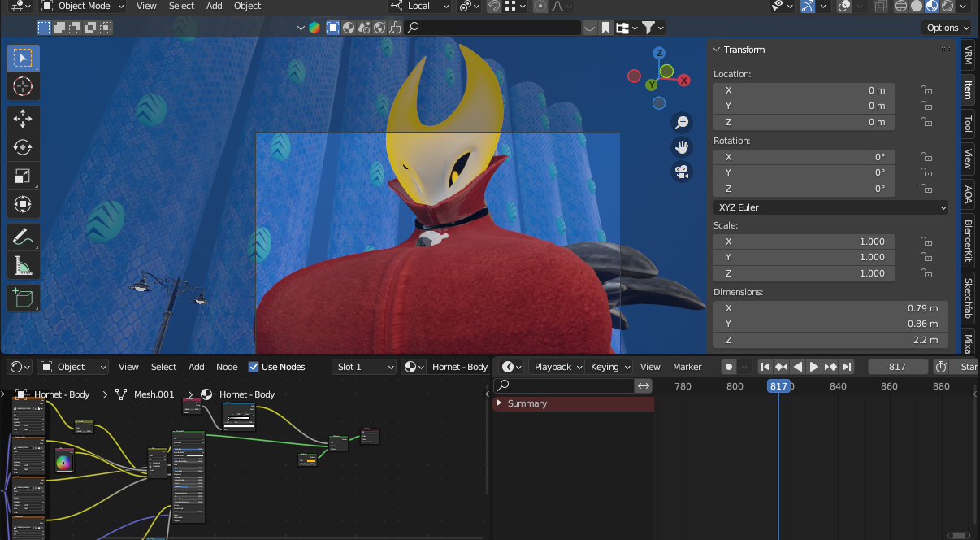This screenshot has height=540, width=980.
Task: Click the red X axis gizmo ball
Action: click(684, 80)
